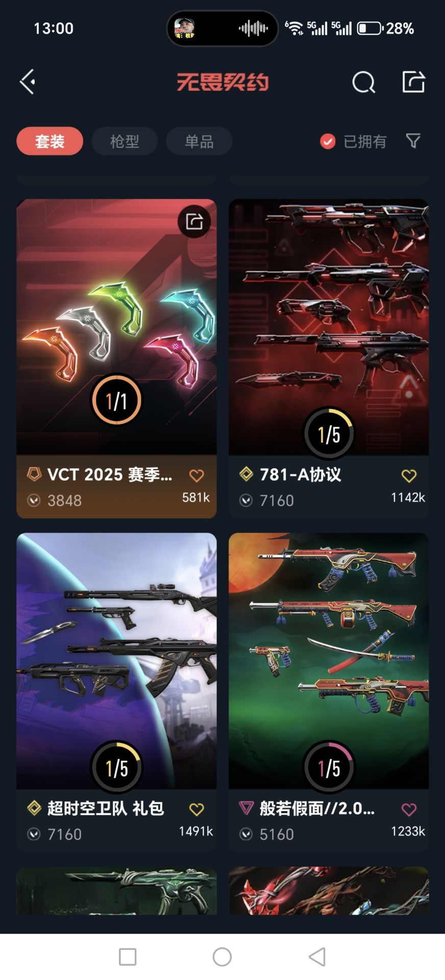The width and height of the screenshot is (445, 980).
Task: Open the 般若假面 weapon bundle image
Action: click(x=329, y=660)
